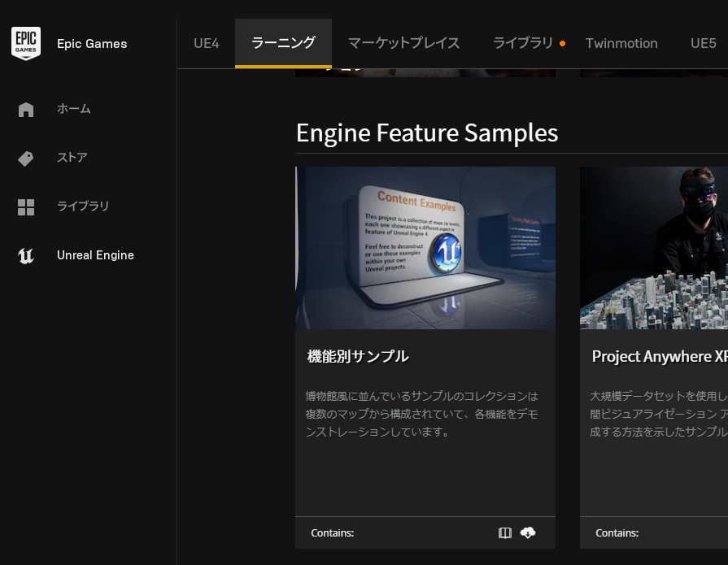Click the Project Anywhere XR card title
The height and width of the screenshot is (565, 728).
tap(660, 356)
